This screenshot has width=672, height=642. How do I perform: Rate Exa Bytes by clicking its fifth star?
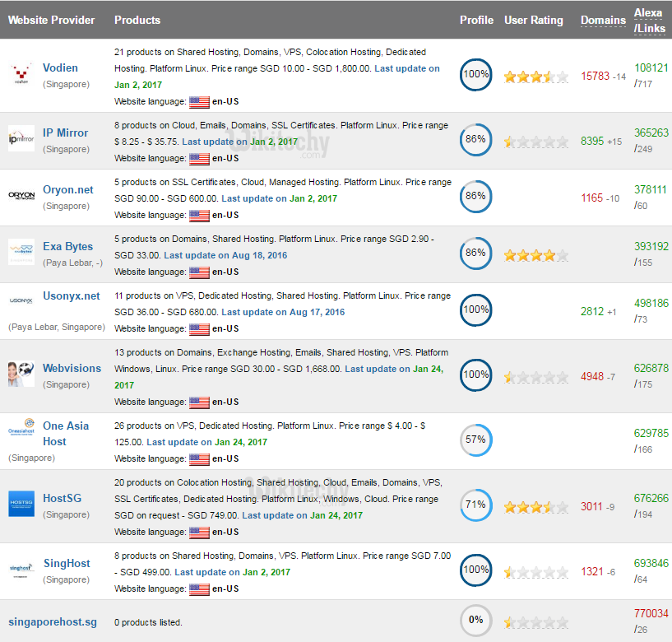(563, 254)
